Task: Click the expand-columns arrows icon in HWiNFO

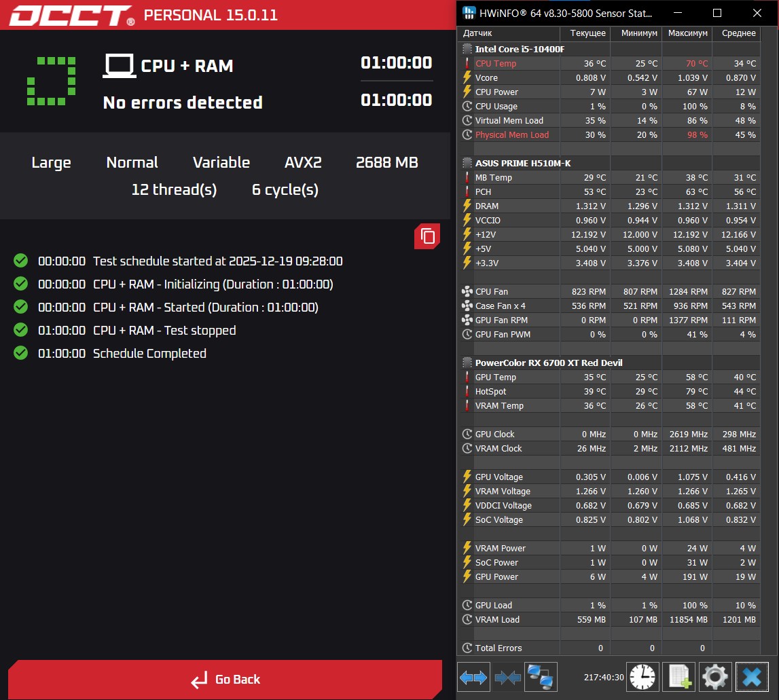Action: (473, 677)
